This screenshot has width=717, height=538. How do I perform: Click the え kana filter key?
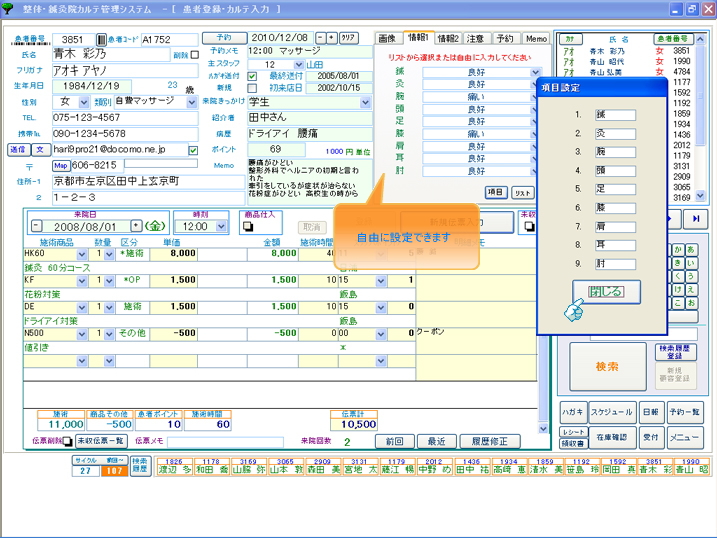(690, 289)
